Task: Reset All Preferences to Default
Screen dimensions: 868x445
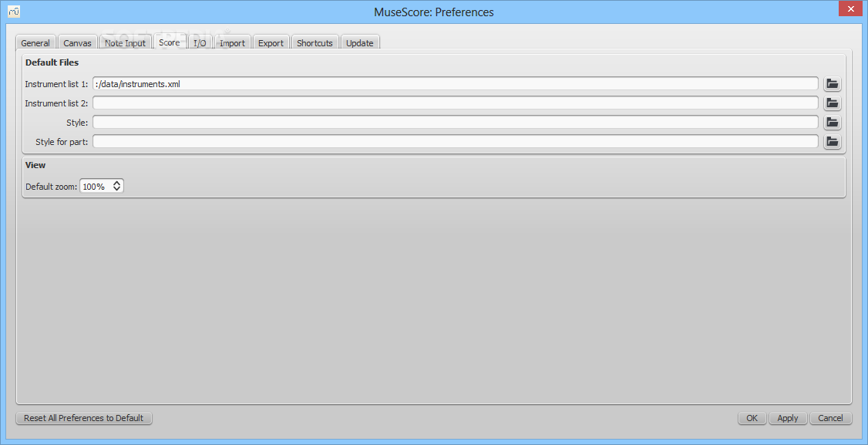Action: pyautogui.click(x=83, y=418)
